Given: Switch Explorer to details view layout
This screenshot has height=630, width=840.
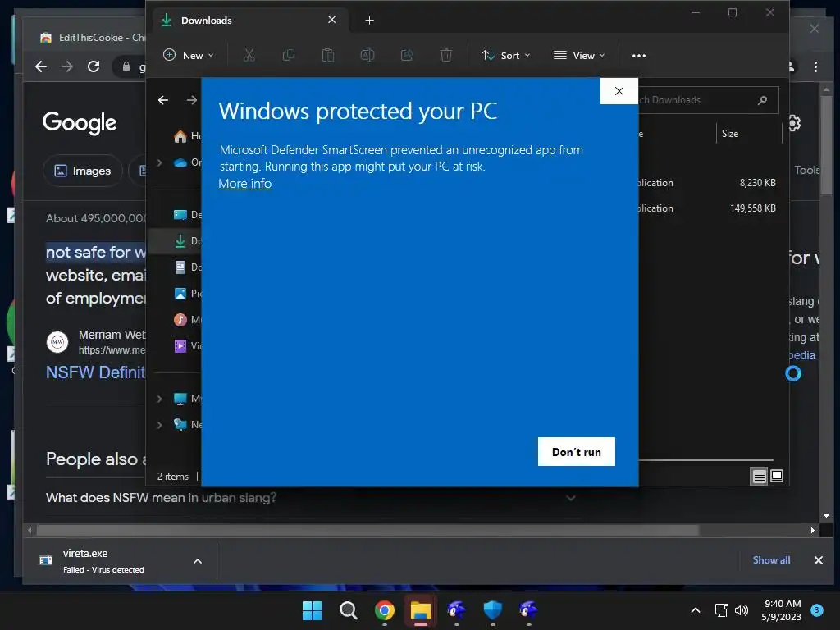Looking at the screenshot, I should [x=759, y=476].
